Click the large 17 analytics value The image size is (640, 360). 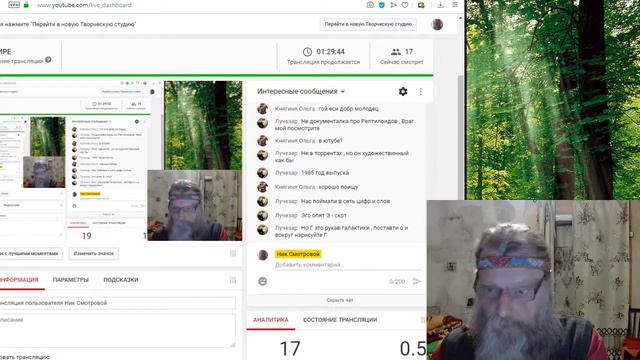point(290,349)
